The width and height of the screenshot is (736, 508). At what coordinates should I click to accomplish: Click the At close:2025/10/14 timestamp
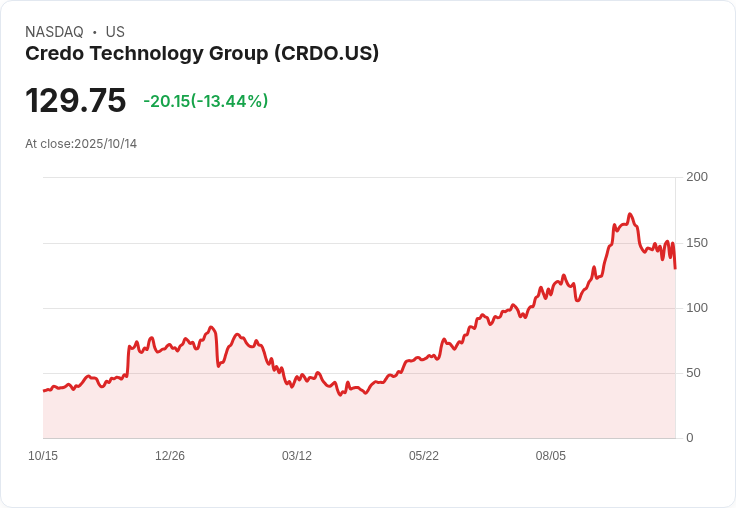point(81,144)
